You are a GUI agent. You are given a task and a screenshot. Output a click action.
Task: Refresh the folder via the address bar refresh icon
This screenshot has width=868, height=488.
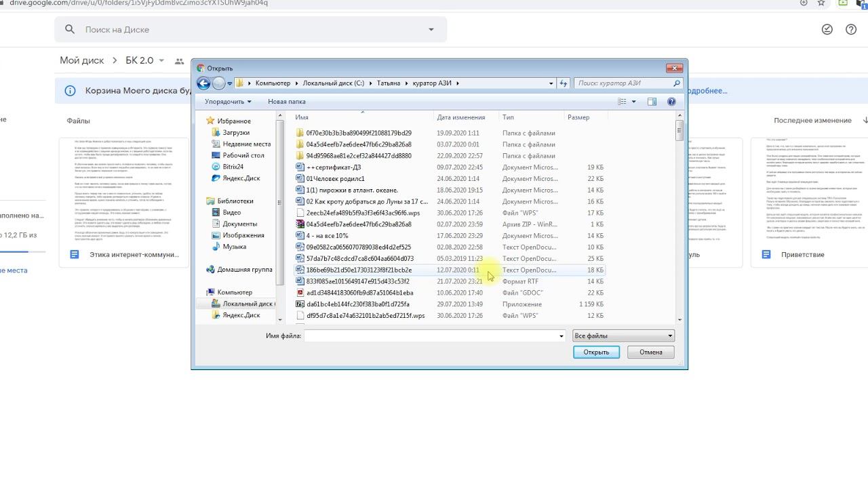point(564,83)
